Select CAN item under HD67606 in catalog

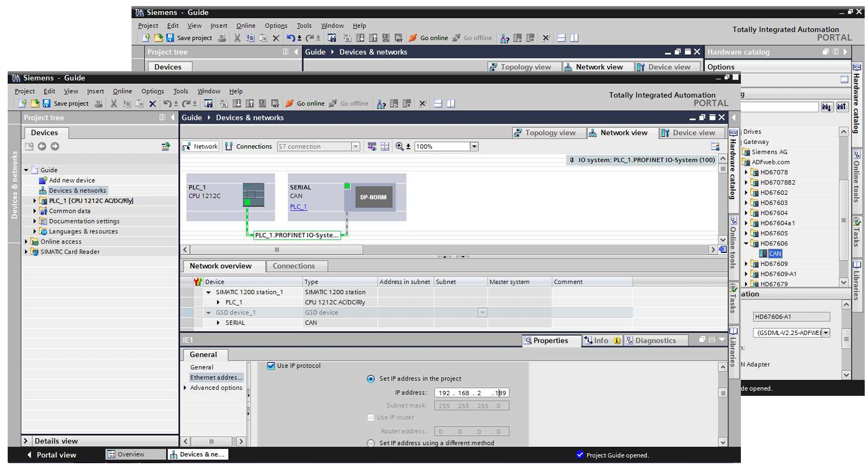coord(775,253)
